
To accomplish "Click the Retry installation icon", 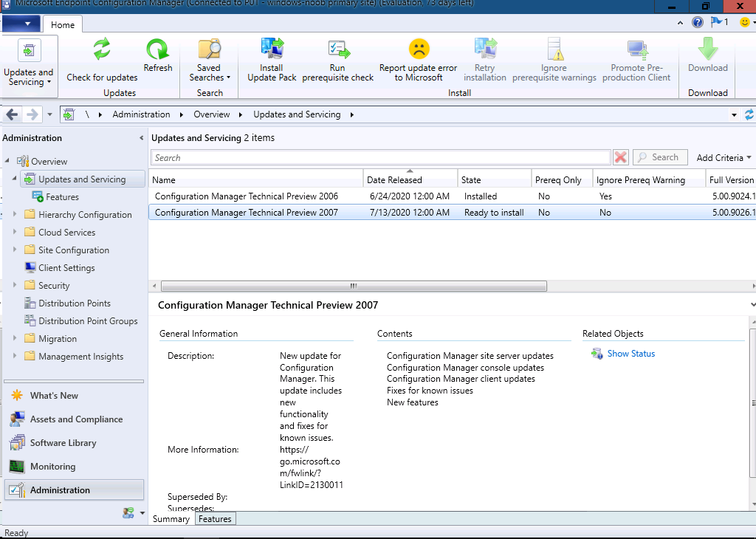I will 485,49.
